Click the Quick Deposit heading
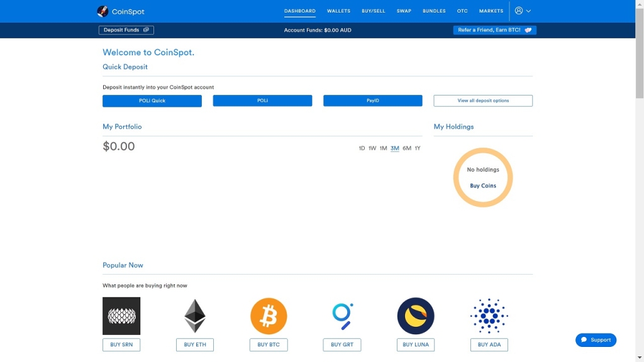Viewport: 644px width, 362px height. click(125, 67)
